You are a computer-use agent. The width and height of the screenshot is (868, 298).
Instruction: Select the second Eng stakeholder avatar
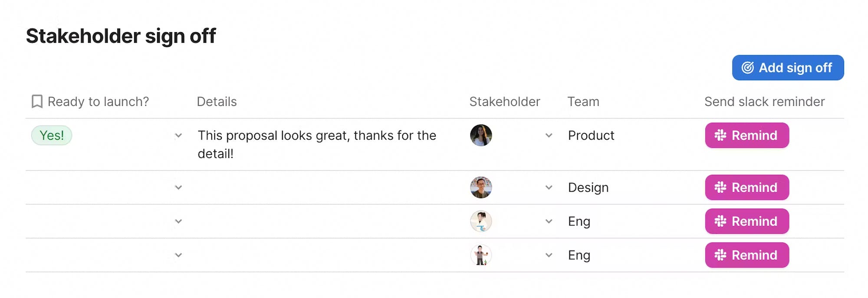pyautogui.click(x=481, y=255)
